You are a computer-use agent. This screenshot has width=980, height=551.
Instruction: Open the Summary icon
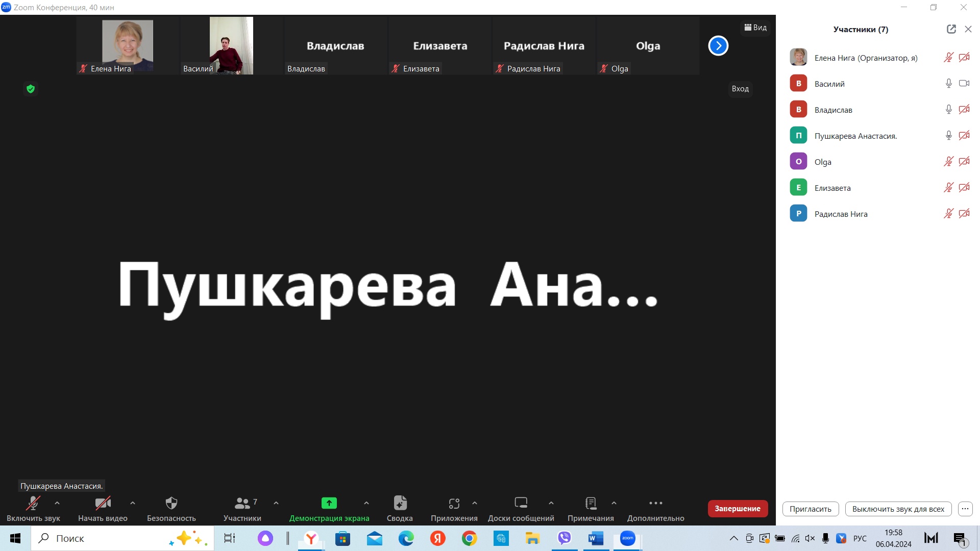coord(400,504)
